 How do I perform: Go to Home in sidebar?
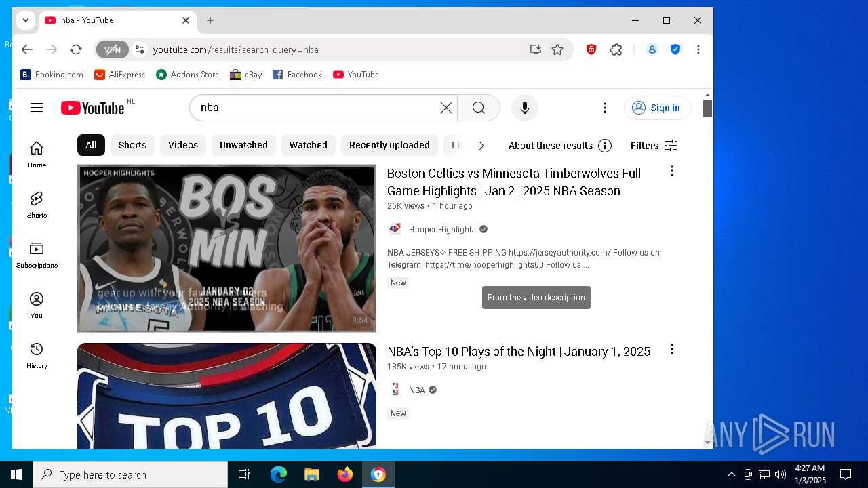click(x=37, y=155)
